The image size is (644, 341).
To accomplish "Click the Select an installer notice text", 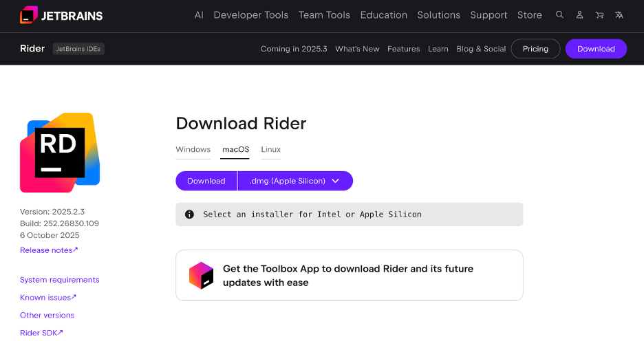I will pyautogui.click(x=312, y=214).
